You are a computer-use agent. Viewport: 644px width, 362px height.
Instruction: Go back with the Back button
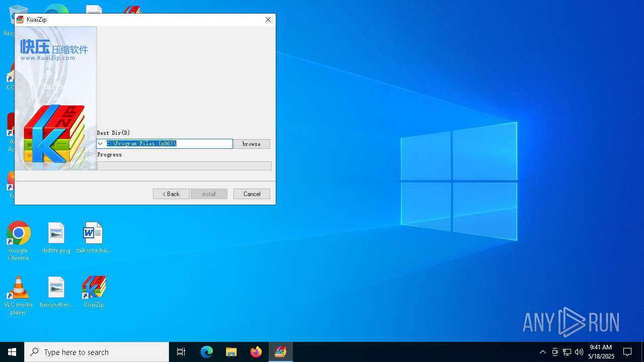click(x=171, y=194)
